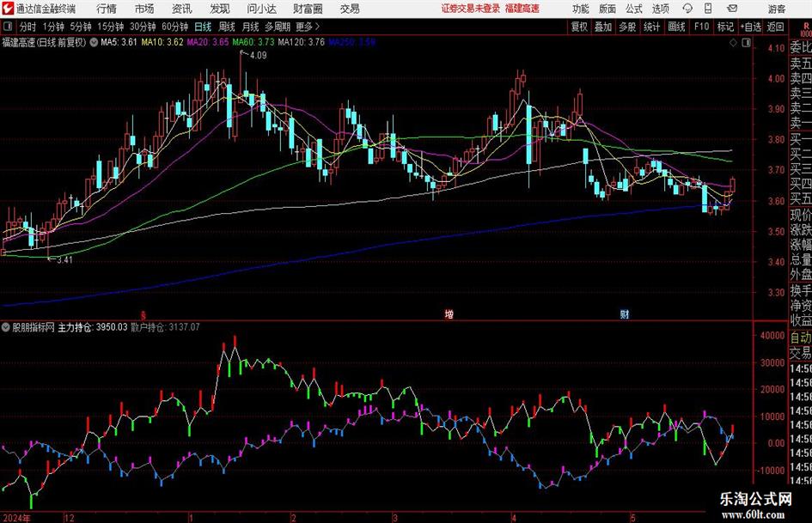
Task: Expand the dropdown arrow beside 福建高速(日线 前复权)
Action: tap(94, 42)
